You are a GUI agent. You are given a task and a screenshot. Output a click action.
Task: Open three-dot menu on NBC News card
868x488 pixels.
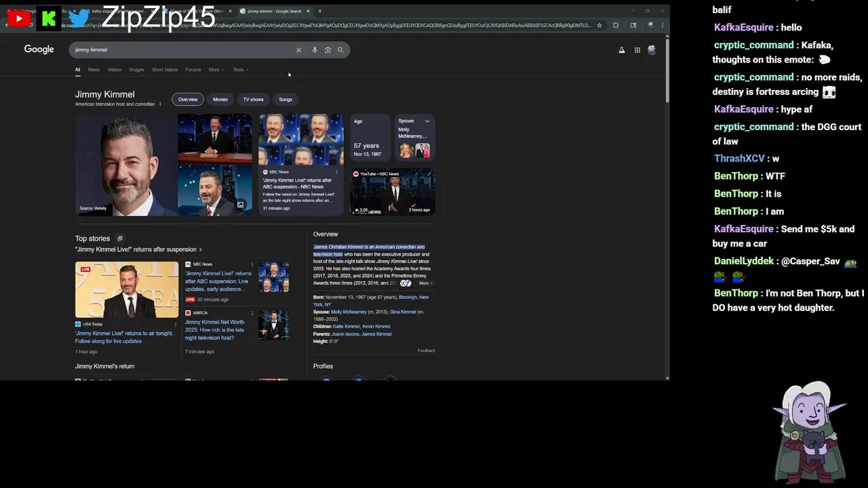click(336, 172)
